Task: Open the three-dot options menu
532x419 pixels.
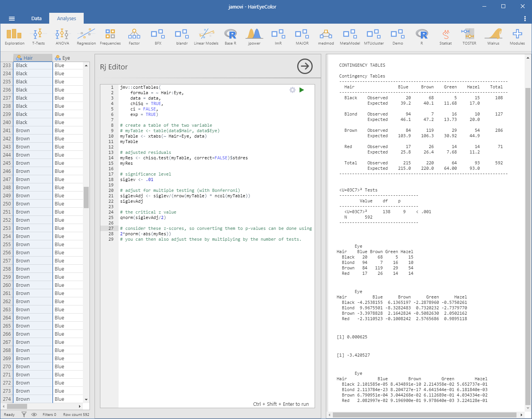Action: coord(525,18)
